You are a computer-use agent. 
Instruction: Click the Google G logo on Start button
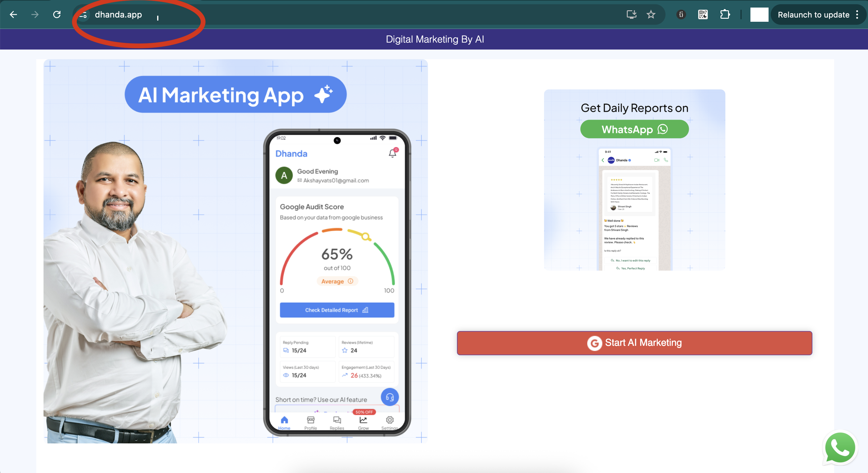(x=595, y=343)
